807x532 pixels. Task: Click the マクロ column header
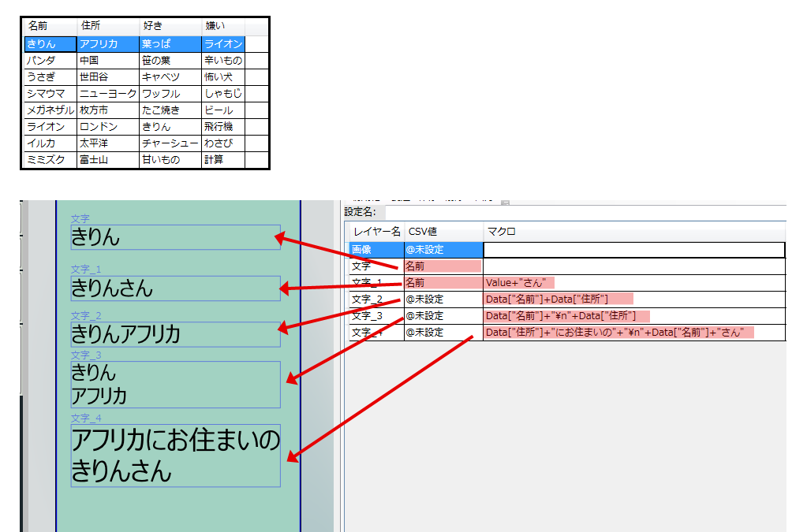pos(633,232)
